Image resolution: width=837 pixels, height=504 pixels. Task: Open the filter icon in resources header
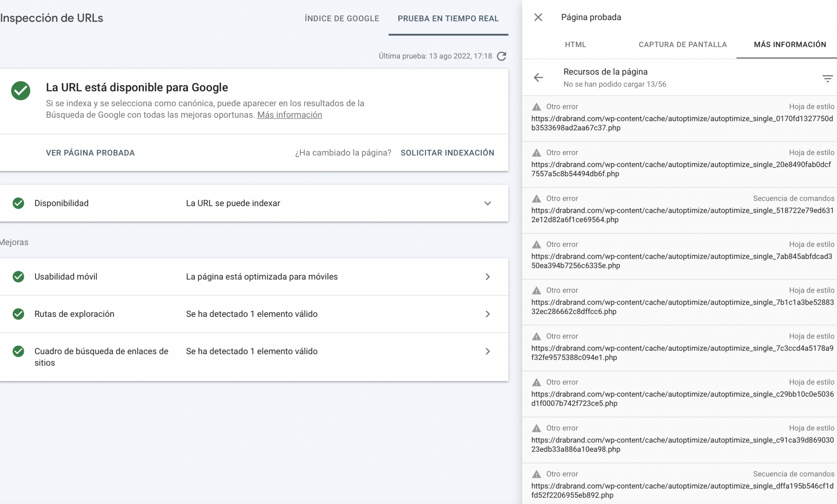827,78
